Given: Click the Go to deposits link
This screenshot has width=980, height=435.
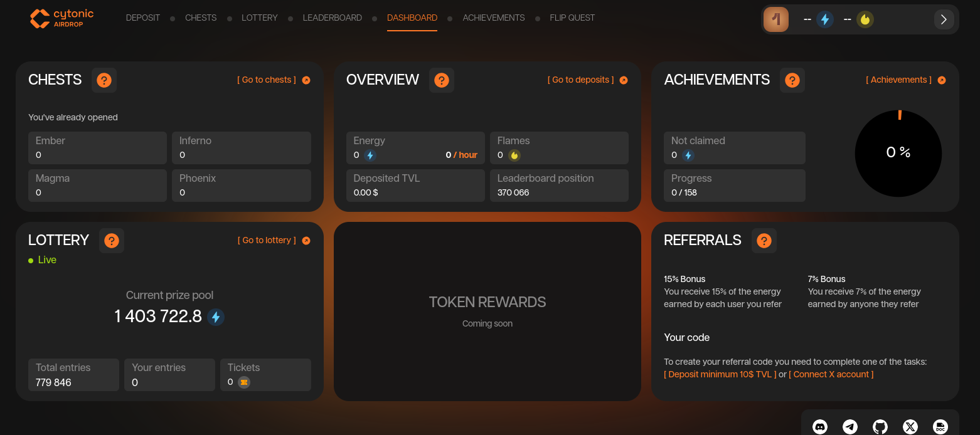Looking at the screenshot, I should coord(581,80).
